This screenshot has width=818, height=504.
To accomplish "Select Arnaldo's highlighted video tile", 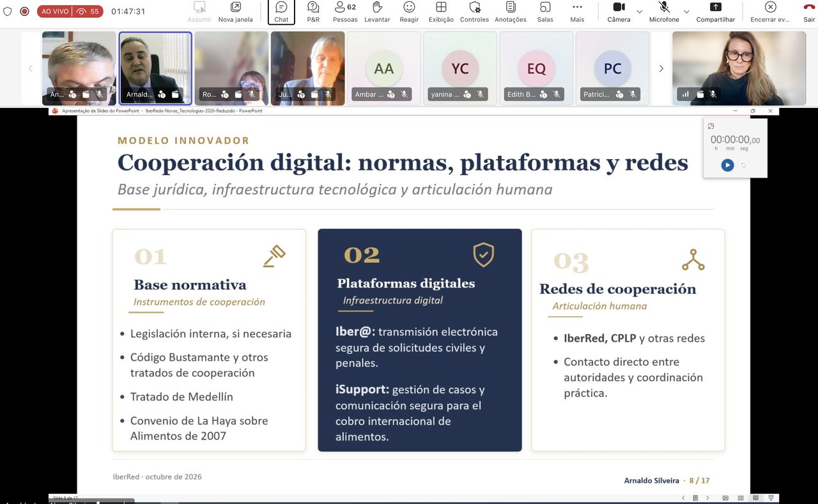I will (155, 68).
